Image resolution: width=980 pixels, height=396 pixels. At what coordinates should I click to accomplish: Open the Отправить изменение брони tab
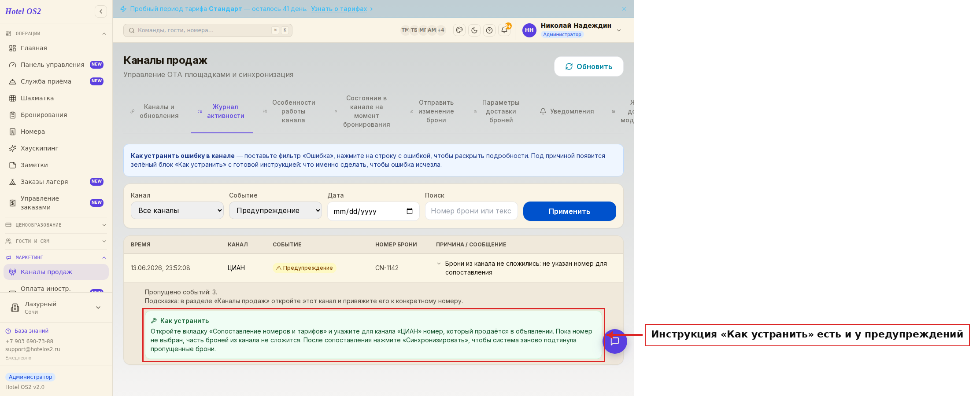(x=432, y=111)
